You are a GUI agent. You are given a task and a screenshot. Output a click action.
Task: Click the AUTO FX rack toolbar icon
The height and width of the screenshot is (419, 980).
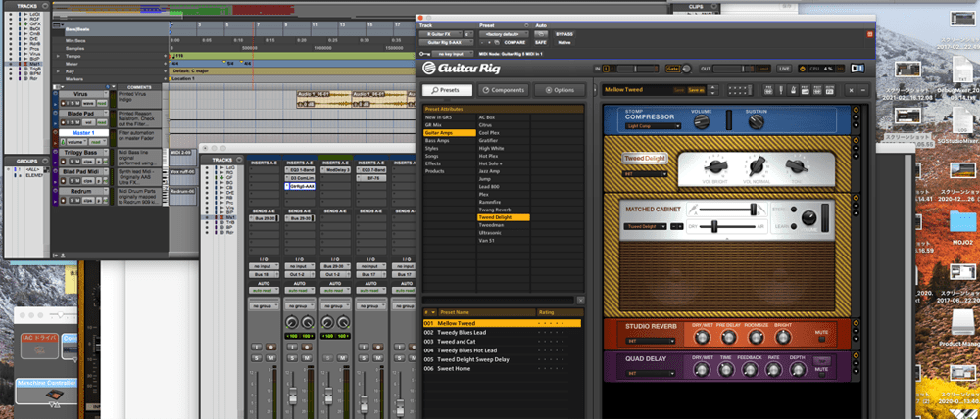(x=829, y=90)
